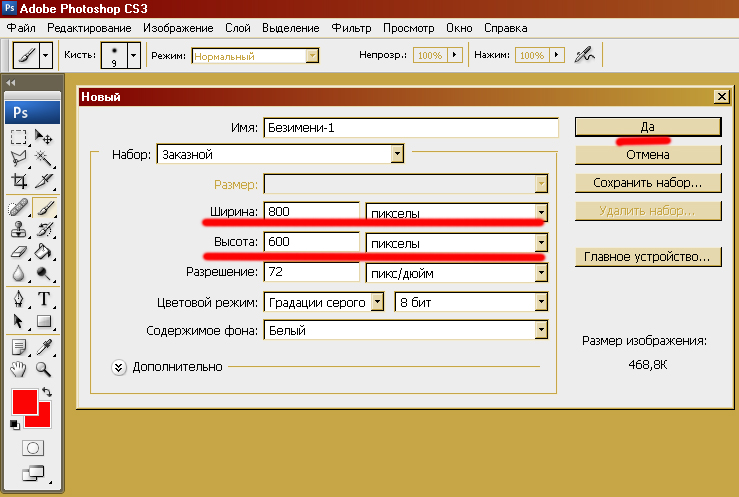739x497 pixels.
Task: Select the Magic Wand tool
Action: click(44, 159)
